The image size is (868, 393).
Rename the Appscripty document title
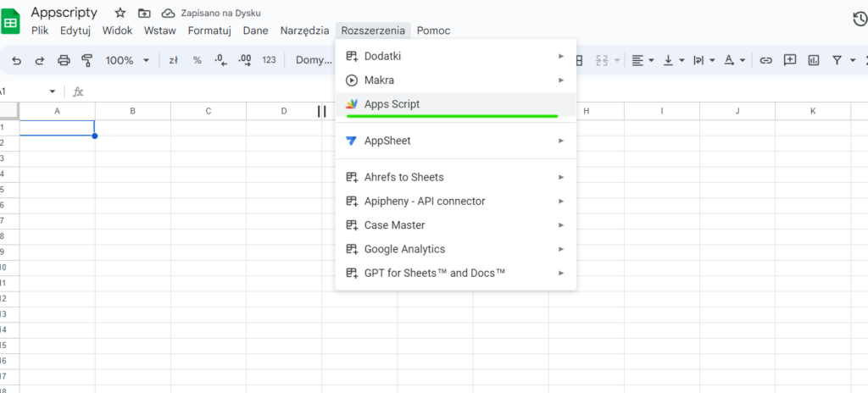coord(64,13)
